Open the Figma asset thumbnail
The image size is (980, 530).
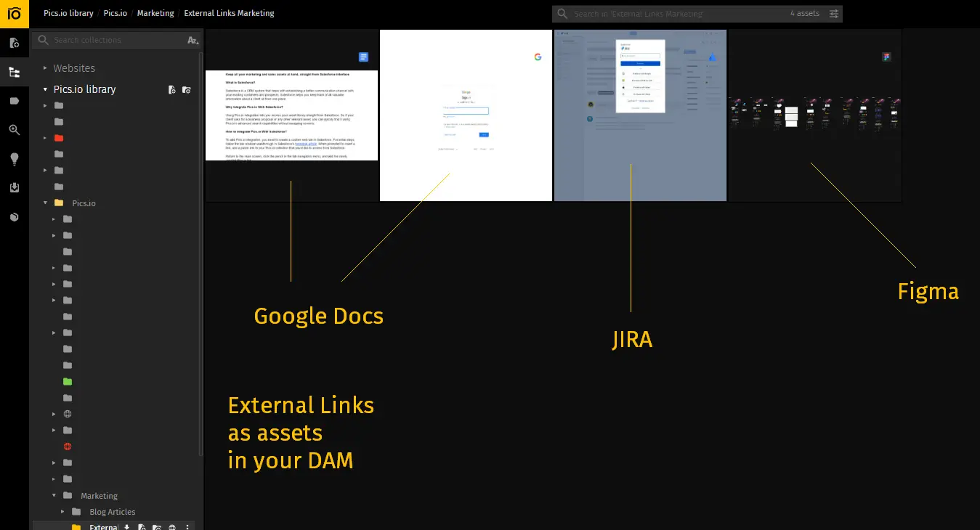point(814,115)
